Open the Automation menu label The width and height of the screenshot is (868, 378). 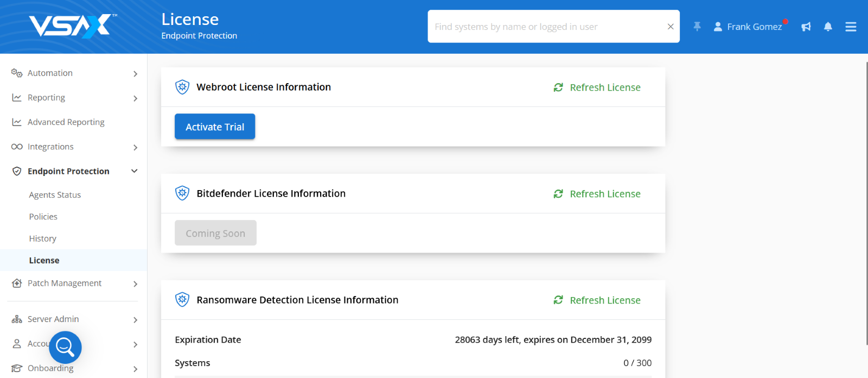tap(50, 73)
